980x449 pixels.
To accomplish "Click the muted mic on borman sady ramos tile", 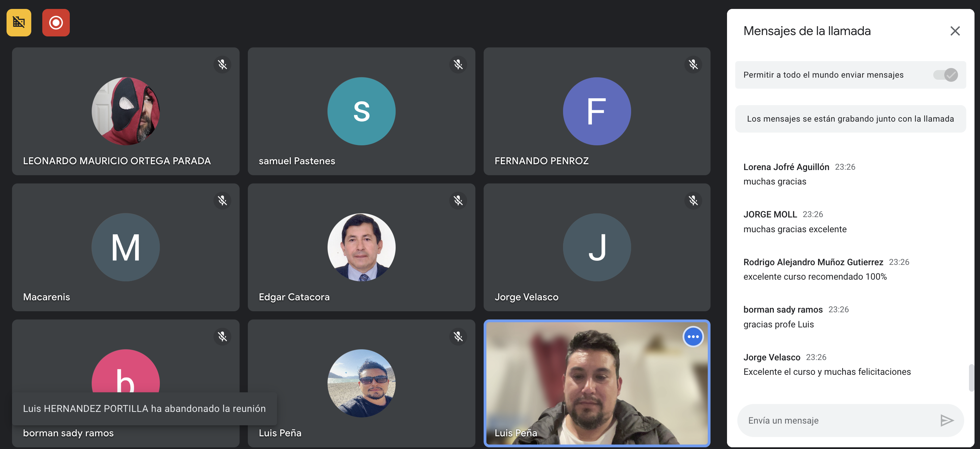I will pyautogui.click(x=222, y=336).
